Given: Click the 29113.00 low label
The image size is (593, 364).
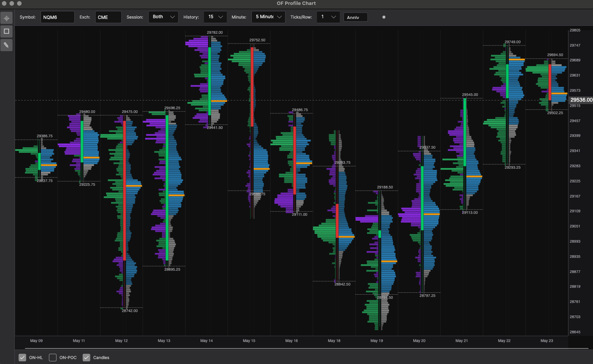Looking at the screenshot, I should 470,212.
